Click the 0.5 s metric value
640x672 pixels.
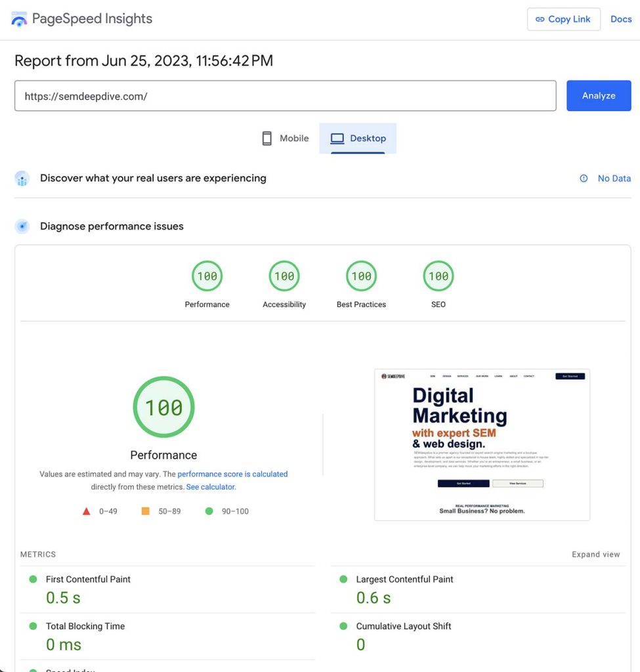[63, 597]
